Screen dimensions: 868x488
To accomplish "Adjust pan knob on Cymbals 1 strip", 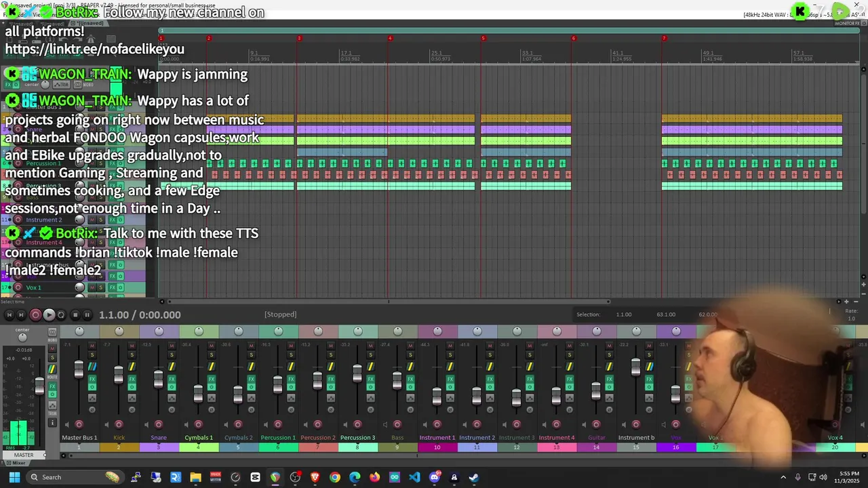I will (x=199, y=331).
